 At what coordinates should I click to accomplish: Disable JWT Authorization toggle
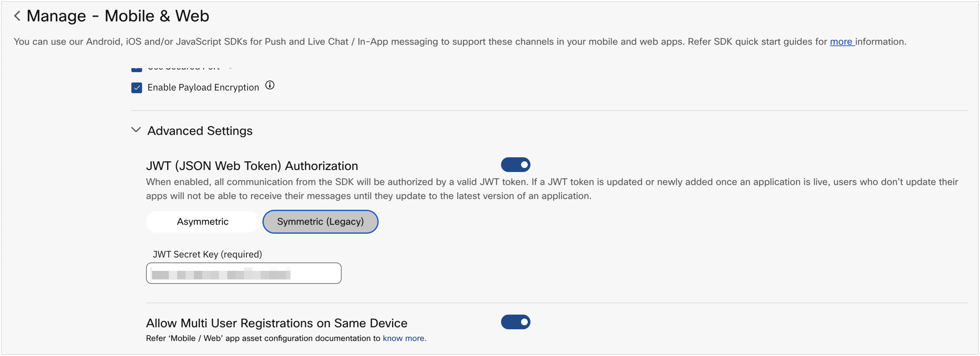point(516,164)
